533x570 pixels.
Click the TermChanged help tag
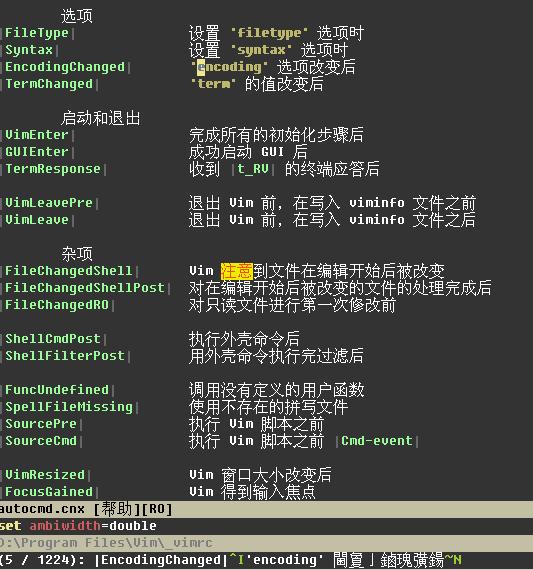pyautogui.click(x=49, y=84)
